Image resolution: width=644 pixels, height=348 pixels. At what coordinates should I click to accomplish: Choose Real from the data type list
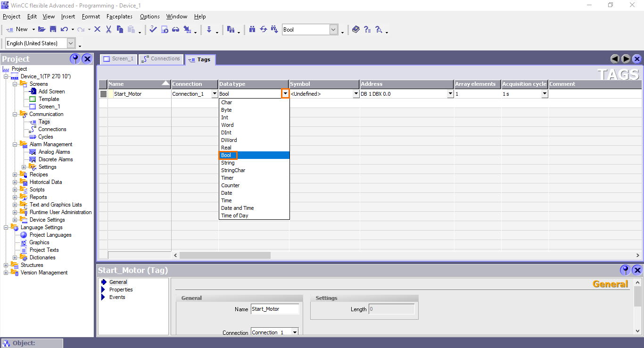pos(254,148)
